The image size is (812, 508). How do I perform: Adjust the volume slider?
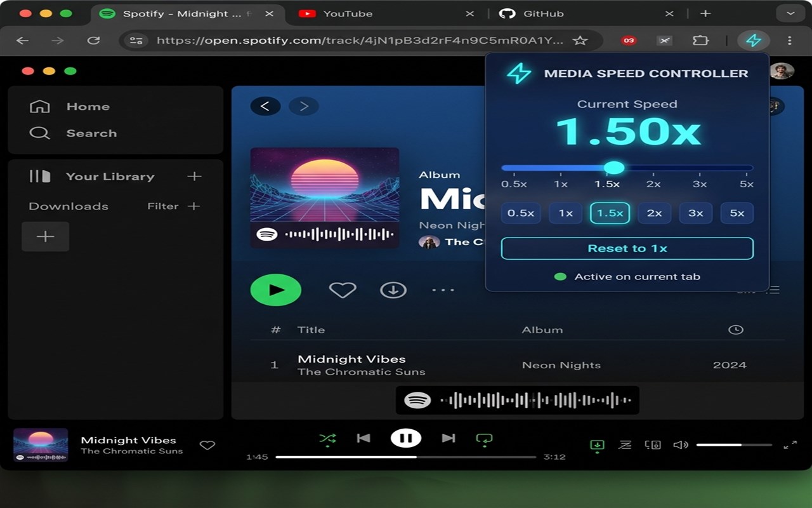click(734, 445)
